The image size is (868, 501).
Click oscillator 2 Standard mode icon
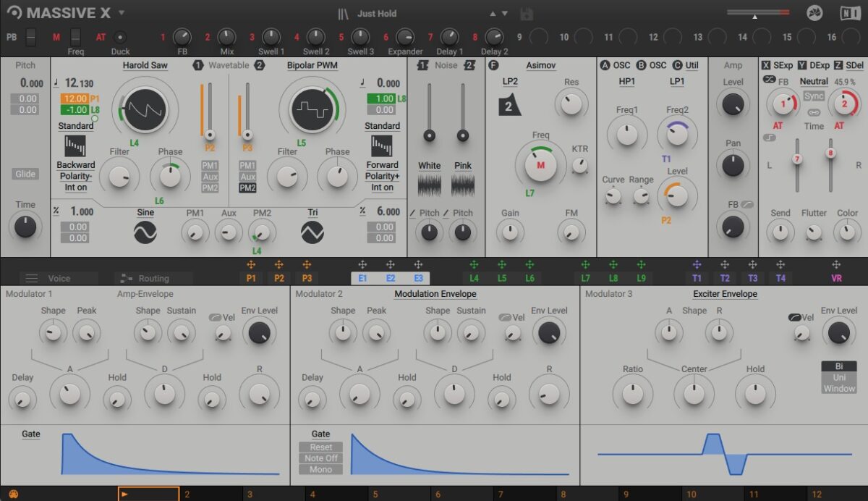coord(382,146)
